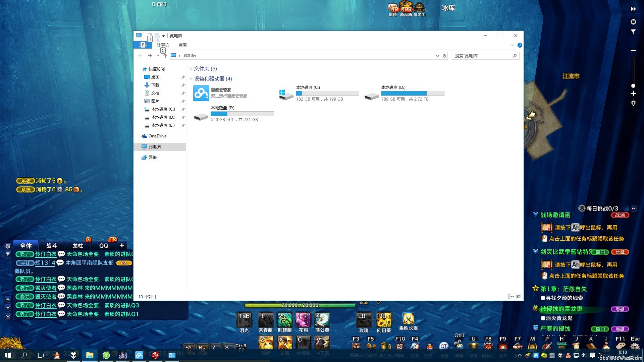Select 此电脑 in navigation pane
The height and width of the screenshot is (362, 644).
[160, 147]
